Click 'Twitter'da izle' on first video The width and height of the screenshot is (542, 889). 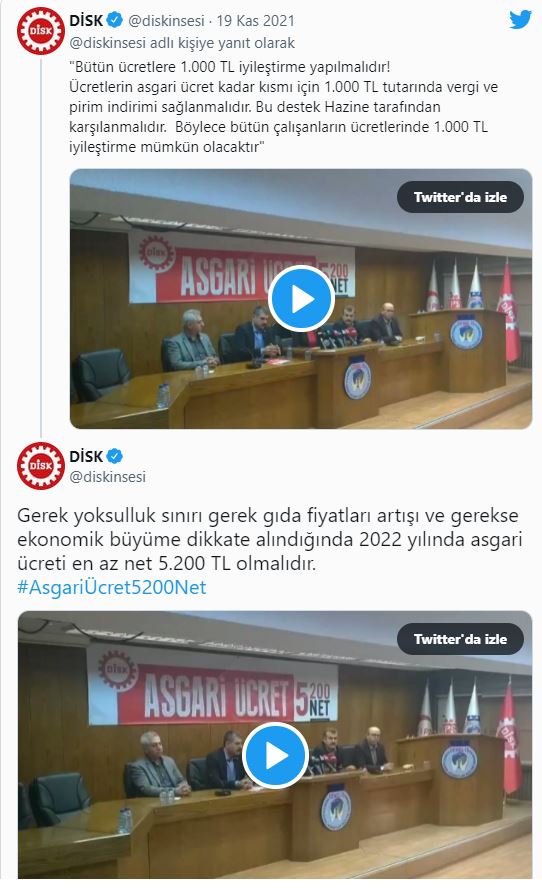click(x=460, y=197)
